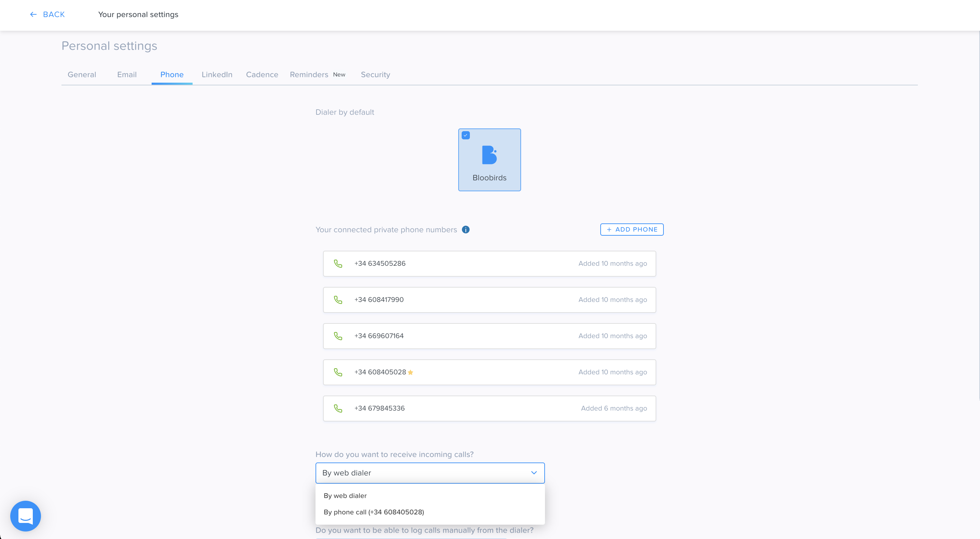
Task: Click 'Added 10 months ago' for +34 634505286
Action: (613, 263)
